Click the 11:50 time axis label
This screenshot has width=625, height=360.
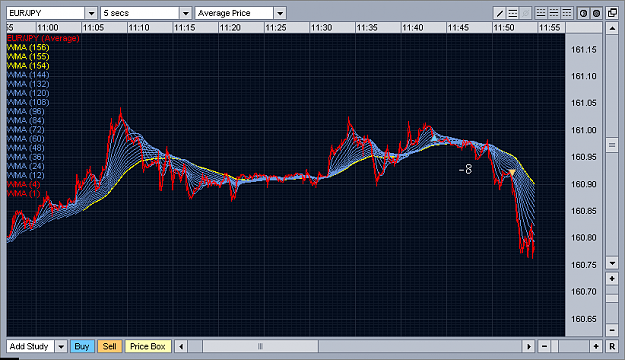[x=504, y=28]
